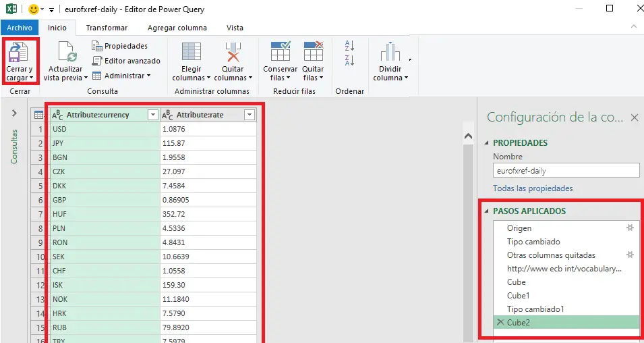Open the Attribute:currency filter dropdown
This screenshot has height=343, width=644.
click(153, 115)
